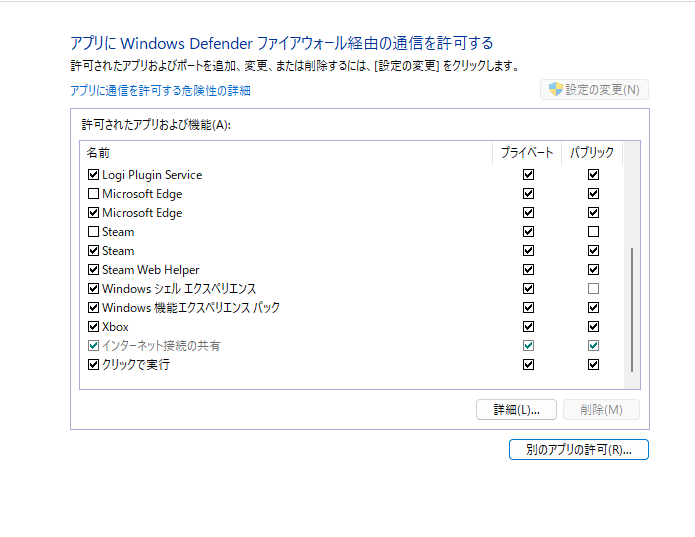Toggle Steam Web Helper public checkbox

[x=593, y=270]
